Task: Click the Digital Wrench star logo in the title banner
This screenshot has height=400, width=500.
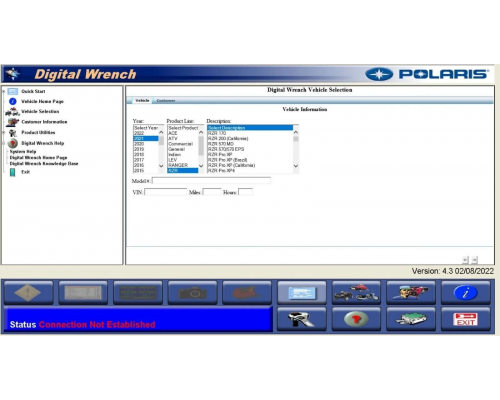Action: coord(13,74)
